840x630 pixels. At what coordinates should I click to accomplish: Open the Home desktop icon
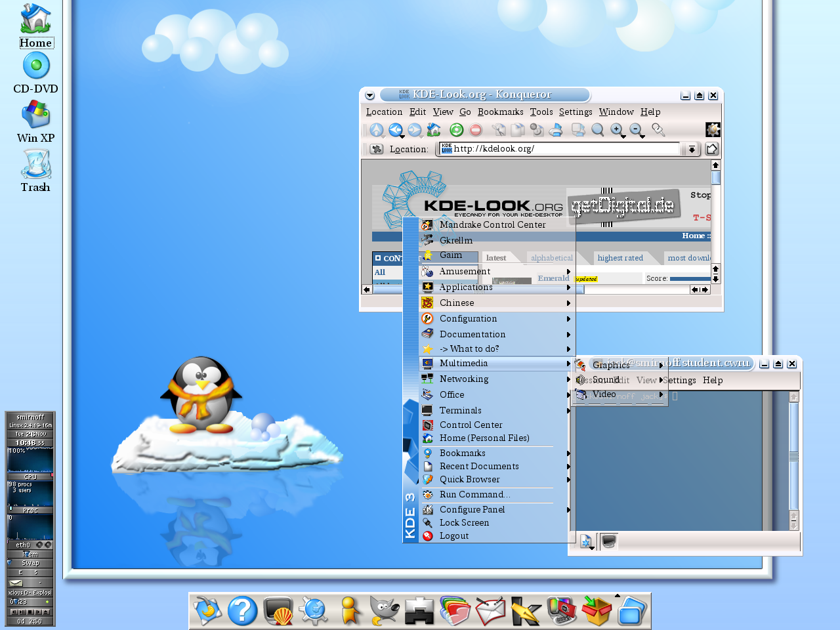(x=35, y=26)
